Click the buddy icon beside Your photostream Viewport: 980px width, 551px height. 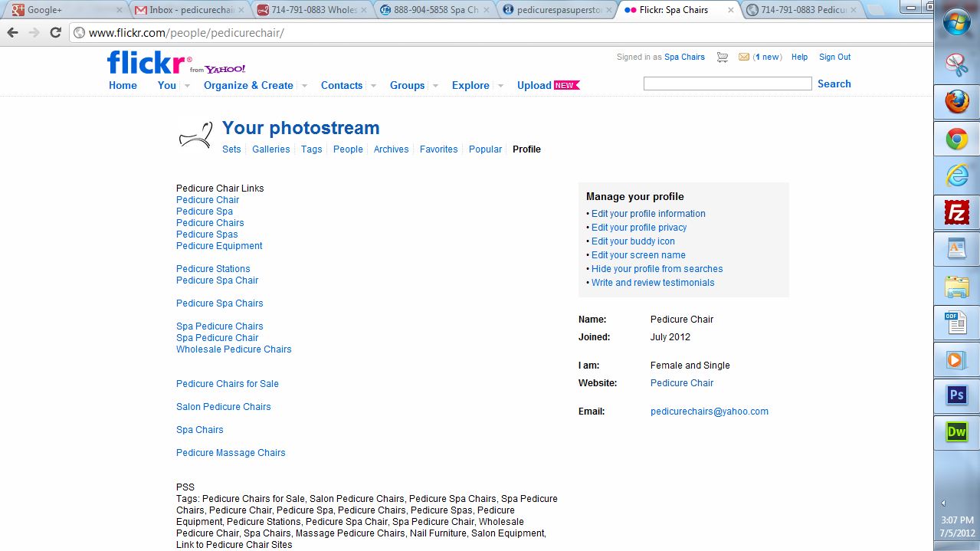point(195,136)
